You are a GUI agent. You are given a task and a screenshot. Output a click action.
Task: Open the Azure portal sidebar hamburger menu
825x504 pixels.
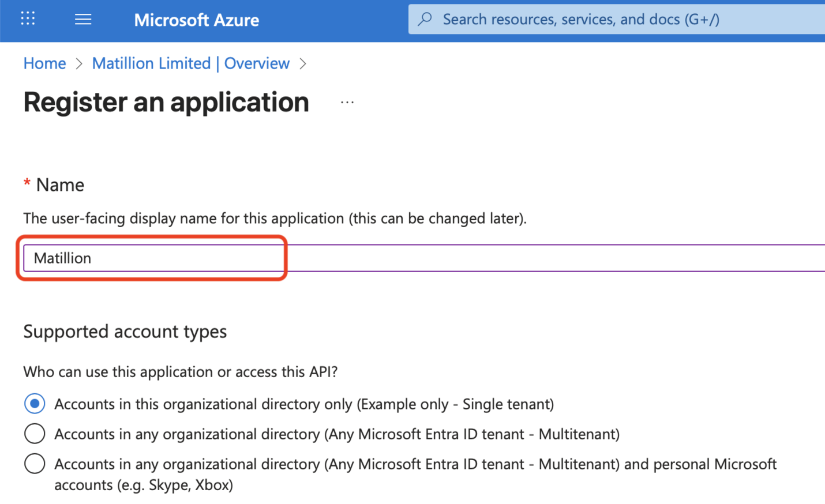coord(82,19)
